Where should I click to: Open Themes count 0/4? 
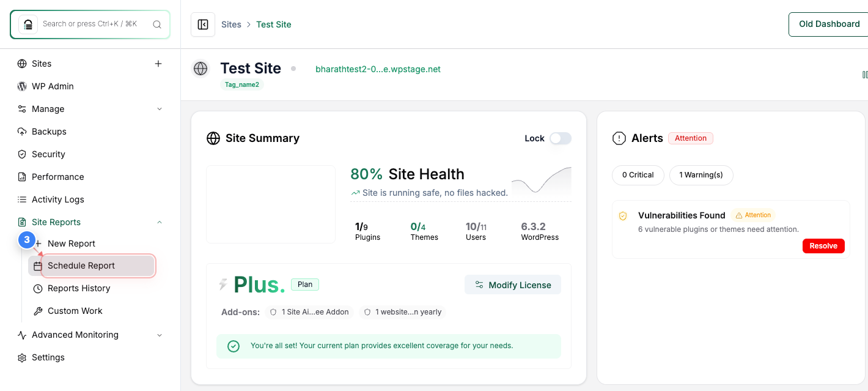(x=424, y=231)
